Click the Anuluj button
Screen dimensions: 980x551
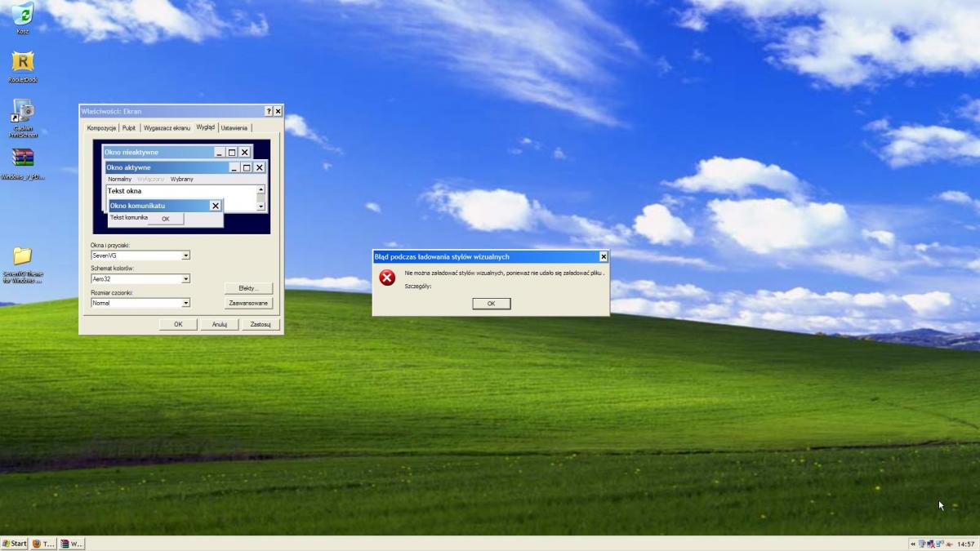tap(220, 324)
